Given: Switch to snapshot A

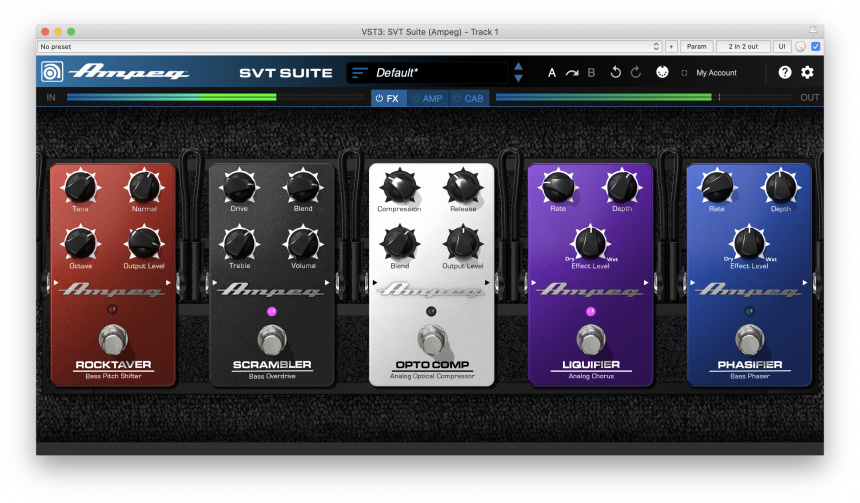Looking at the screenshot, I should coord(552,73).
